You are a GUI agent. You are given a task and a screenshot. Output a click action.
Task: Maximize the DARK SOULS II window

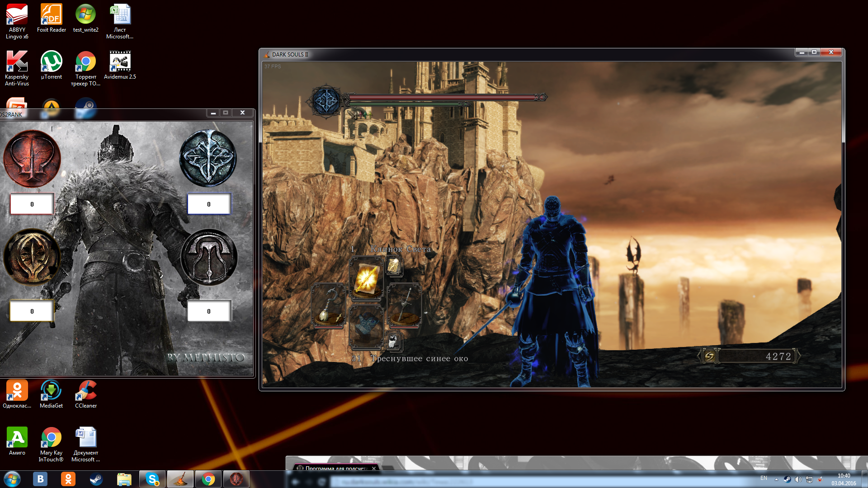[814, 52]
